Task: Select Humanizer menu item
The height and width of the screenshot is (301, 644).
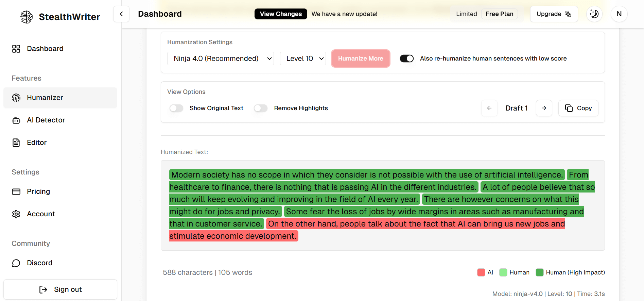Action: 60,98
